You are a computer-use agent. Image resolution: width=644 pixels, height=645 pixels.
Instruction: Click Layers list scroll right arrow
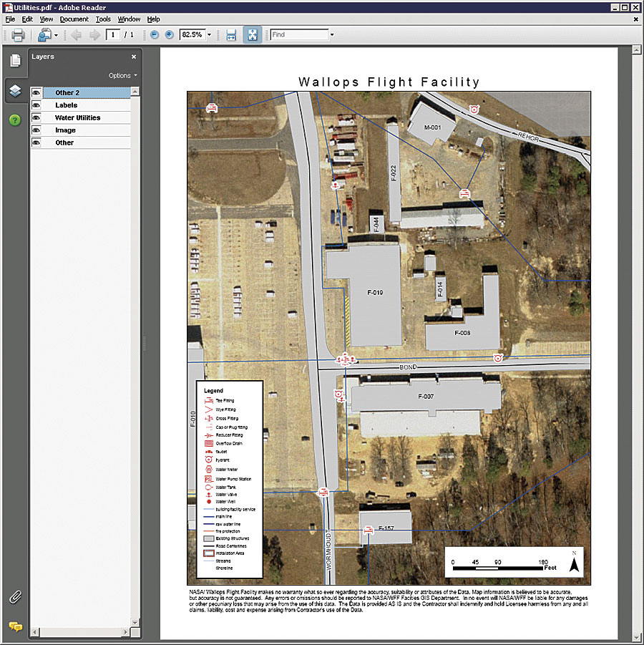click(125, 631)
